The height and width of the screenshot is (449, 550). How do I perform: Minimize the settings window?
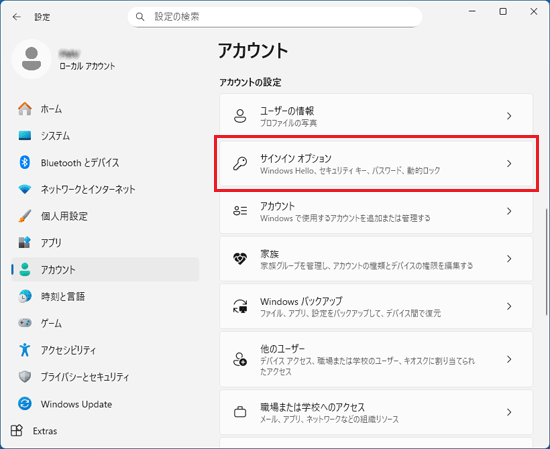click(x=472, y=12)
